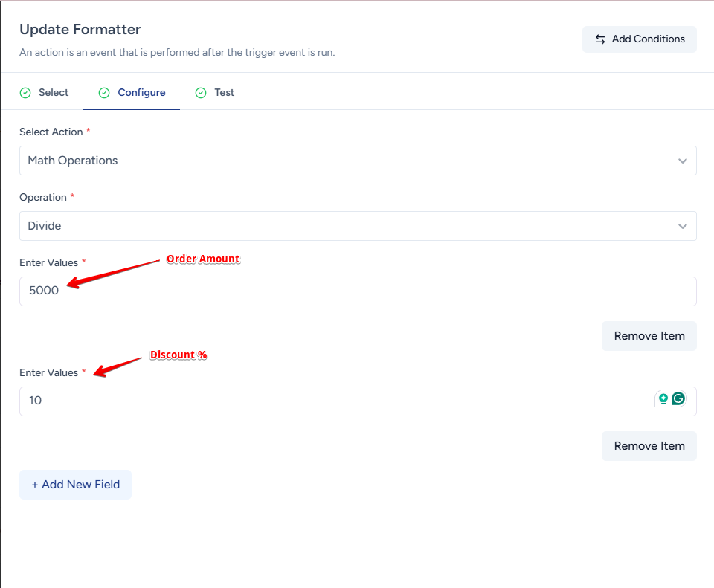Remove the item with value 10
Screen dimensions: 714x588
pos(649,446)
